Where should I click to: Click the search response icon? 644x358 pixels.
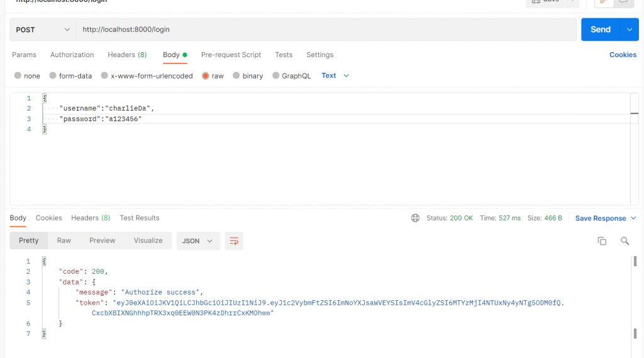(625, 241)
